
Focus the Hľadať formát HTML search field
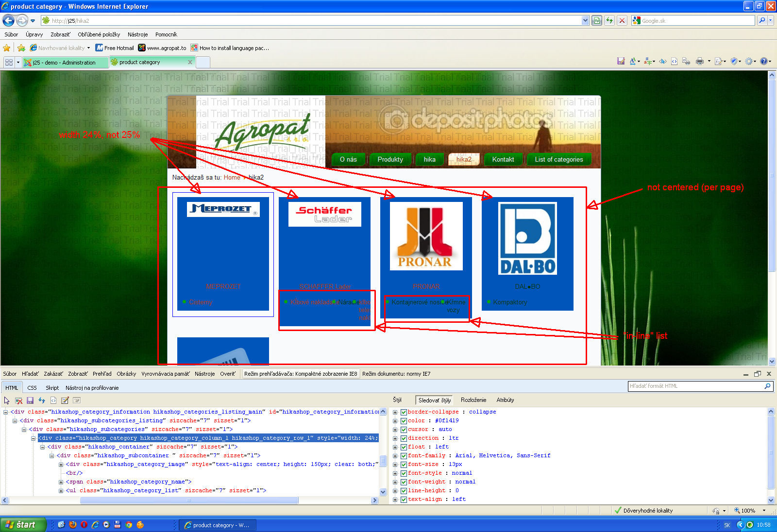point(696,386)
